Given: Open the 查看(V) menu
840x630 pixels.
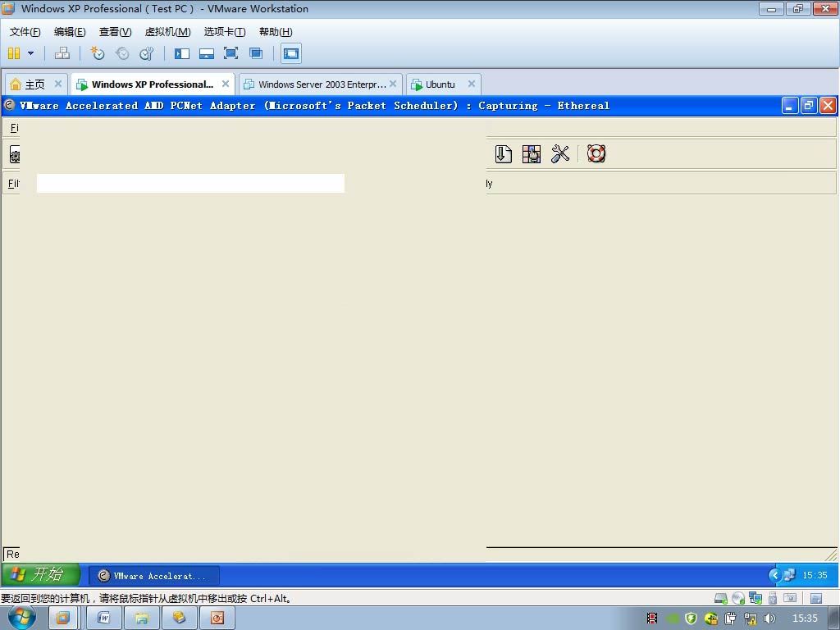Looking at the screenshot, I should (115, 32).
